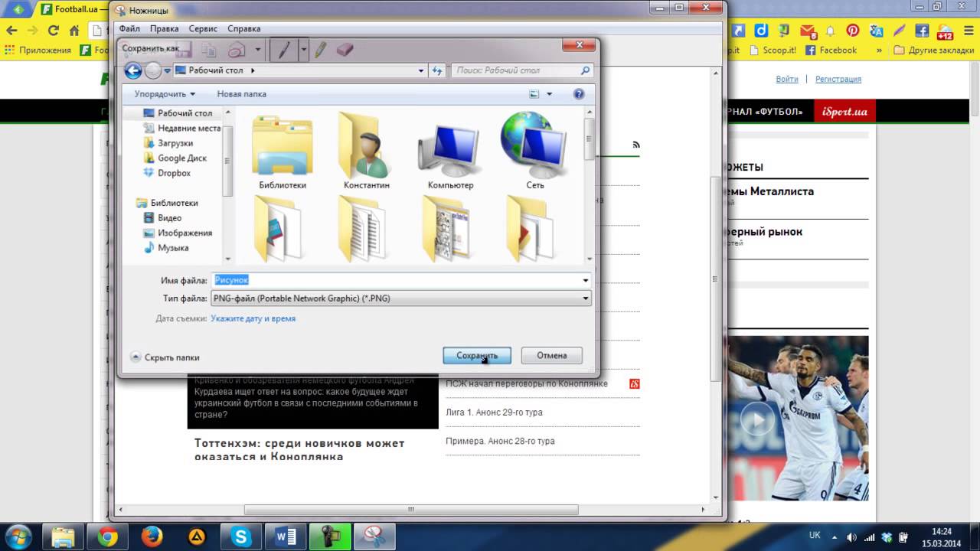Select Библиотеки node in navigation pane
980x551 pixels.
click(167, 203)
